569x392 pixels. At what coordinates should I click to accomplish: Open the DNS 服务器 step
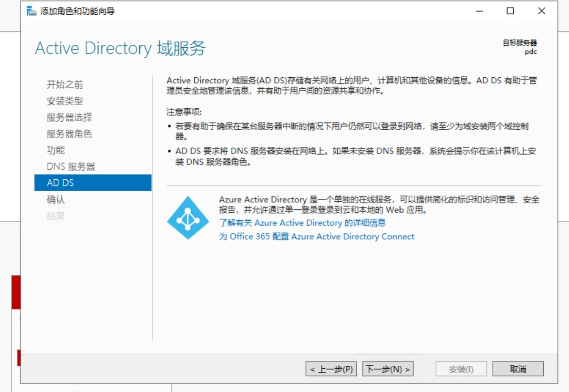pos(71,166)
